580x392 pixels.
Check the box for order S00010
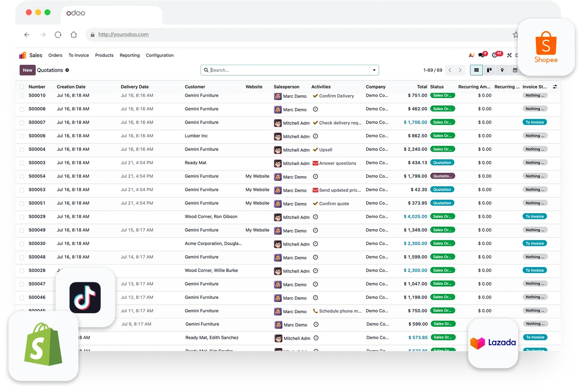pyautogui.click(x=22, y=96)
